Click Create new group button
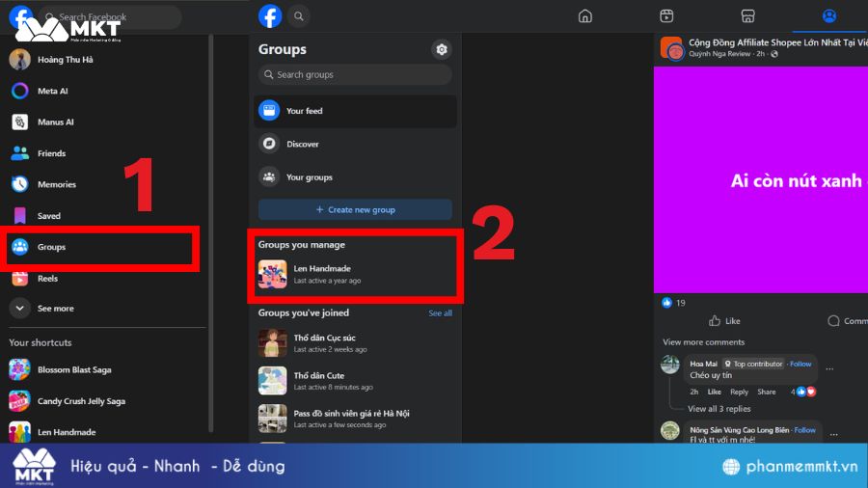Viewport: 868px width, 488px height. [355, 209]
